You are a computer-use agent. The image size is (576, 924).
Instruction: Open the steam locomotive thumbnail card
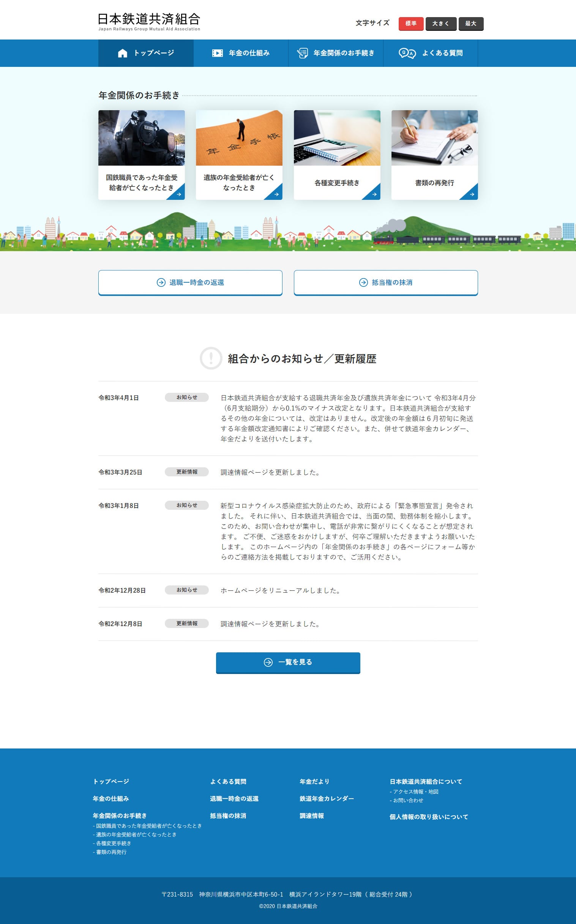pos(141,138)
